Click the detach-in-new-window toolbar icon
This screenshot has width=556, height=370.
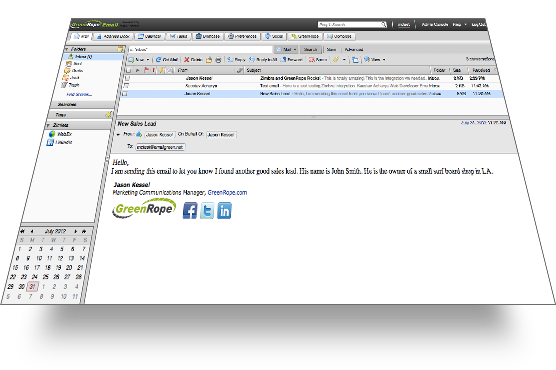355,60
